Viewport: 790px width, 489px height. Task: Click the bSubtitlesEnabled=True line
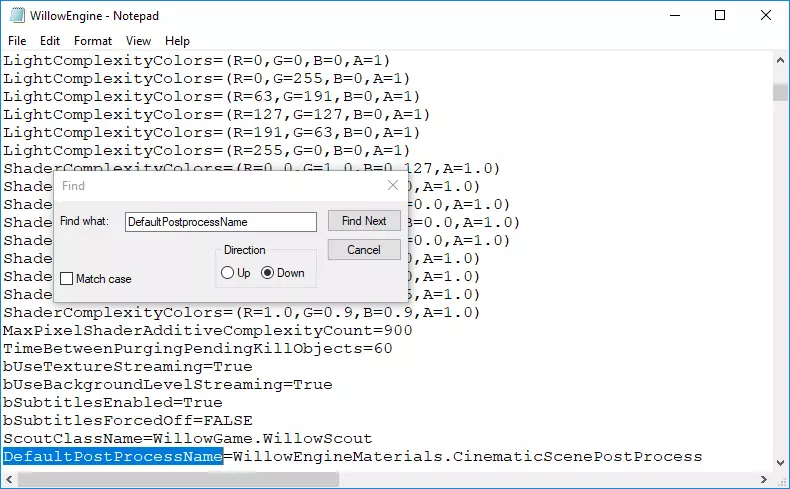[x=112, y=402]
